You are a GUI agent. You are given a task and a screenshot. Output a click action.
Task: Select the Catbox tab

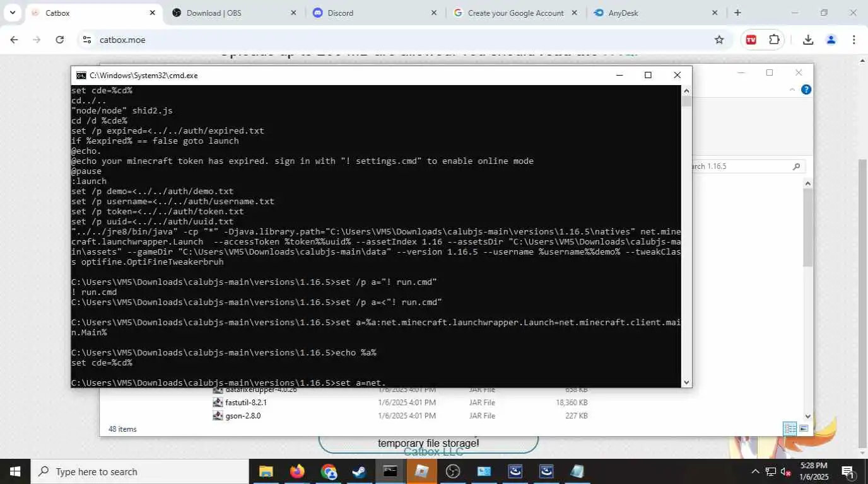(x=93, y=13)
